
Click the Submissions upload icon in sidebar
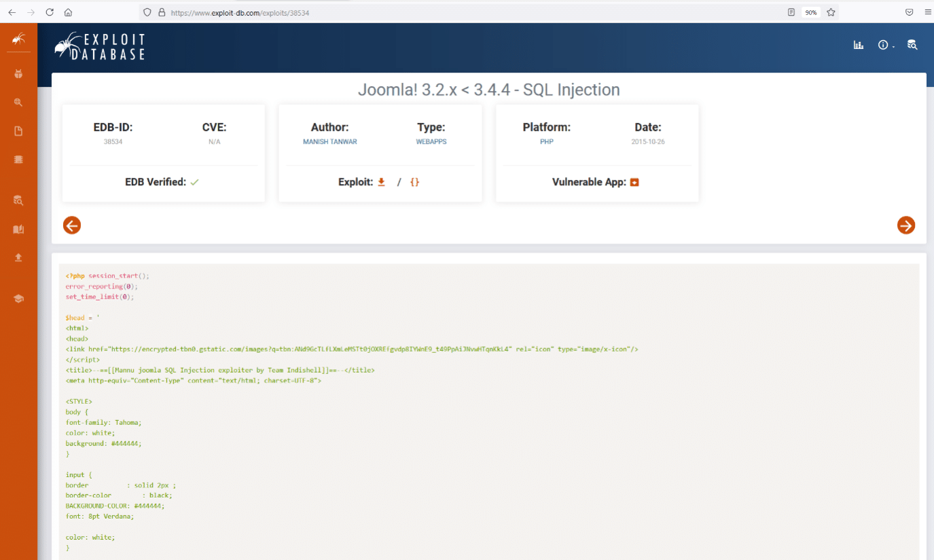[x=18, y=257]
